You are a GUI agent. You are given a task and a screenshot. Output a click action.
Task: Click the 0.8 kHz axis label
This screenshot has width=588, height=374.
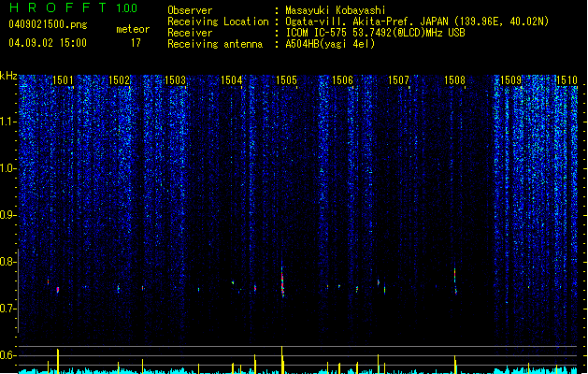[8, 262]
